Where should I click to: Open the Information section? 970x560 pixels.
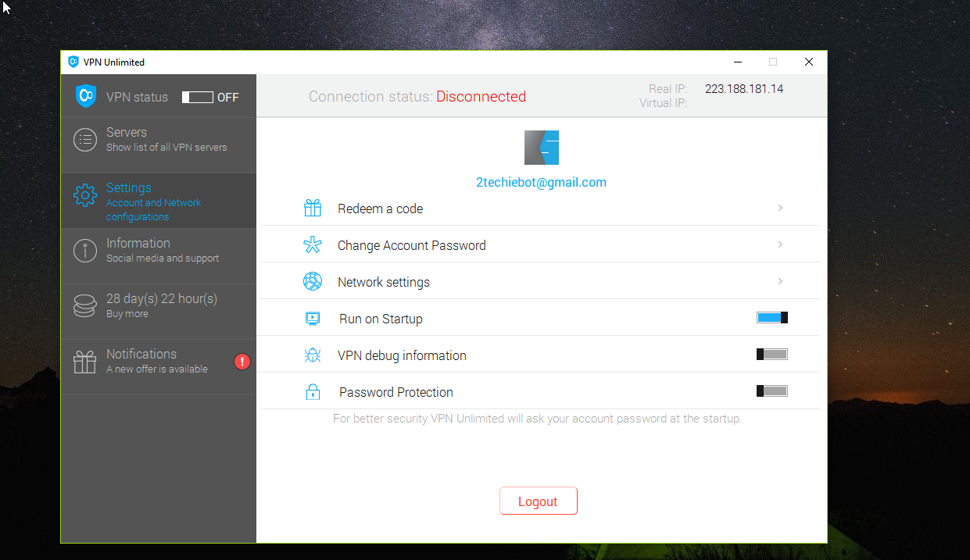159,256
